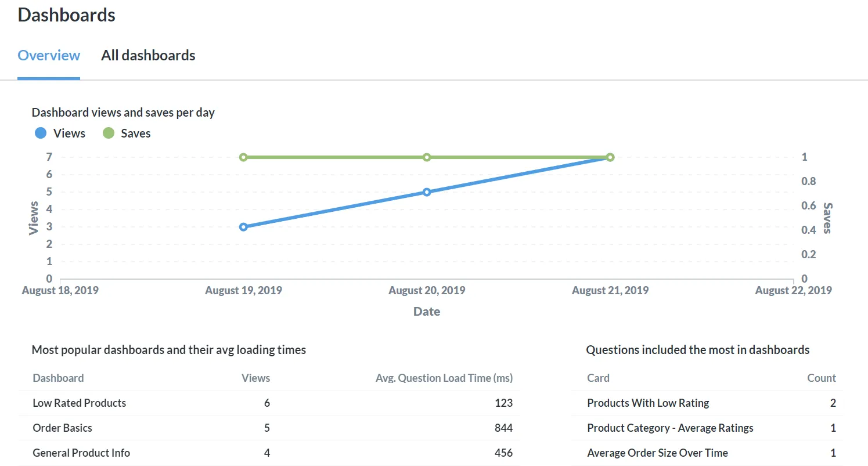Open the All dashboards tab
The height and width of the screenshot is (466, 868).
[148, 56]
